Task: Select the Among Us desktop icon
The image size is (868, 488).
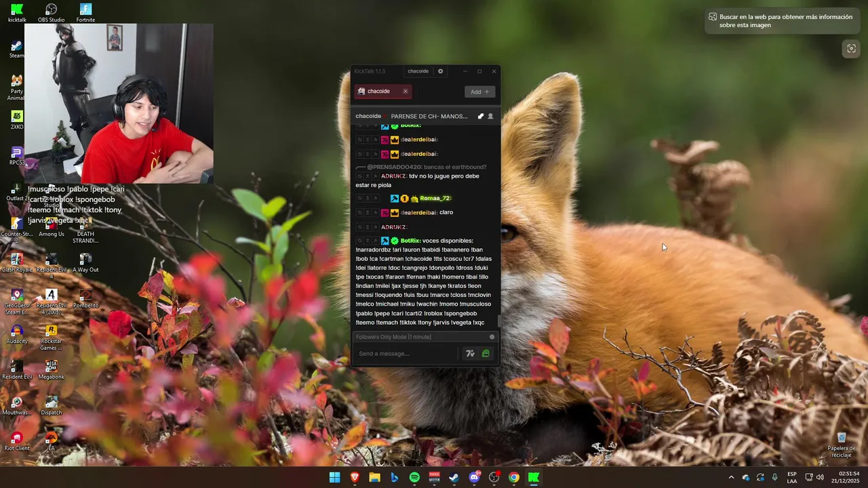Action: (x=51, y=227)
